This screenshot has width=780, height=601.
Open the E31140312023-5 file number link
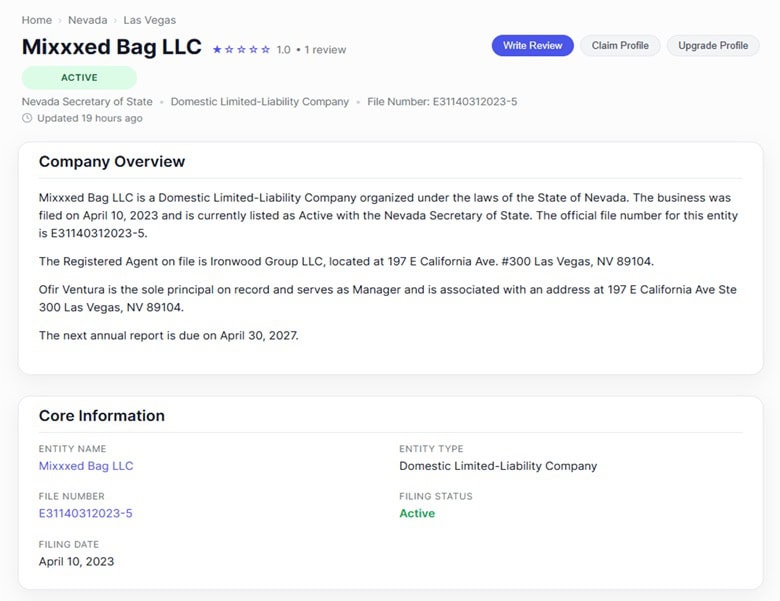click(x=86, y=513)
